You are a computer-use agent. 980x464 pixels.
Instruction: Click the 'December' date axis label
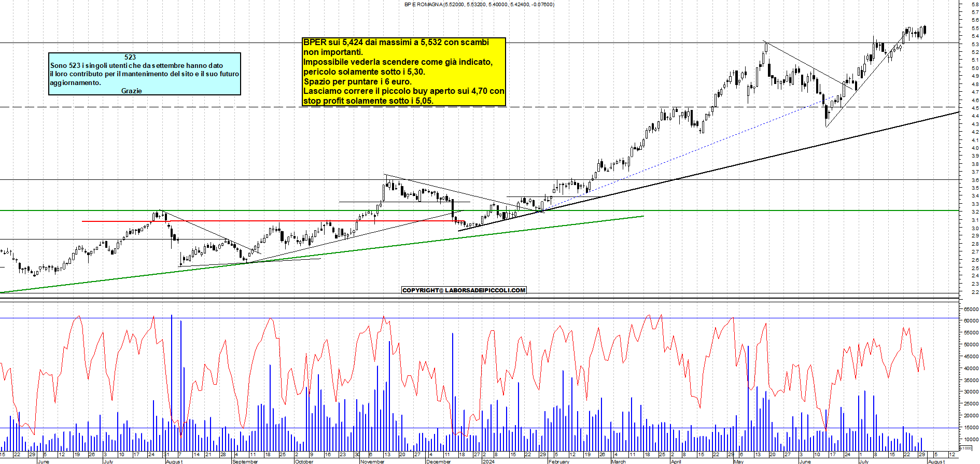point(439,461)
